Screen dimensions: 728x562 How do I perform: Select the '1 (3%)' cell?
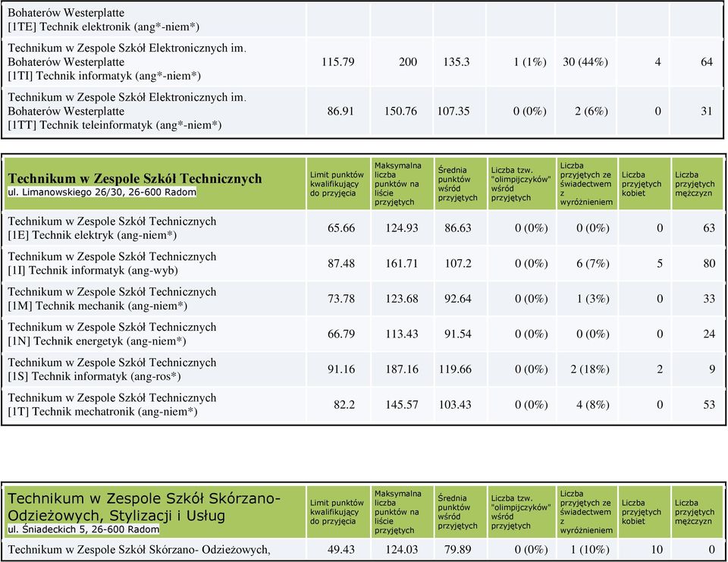click(593, 299)
